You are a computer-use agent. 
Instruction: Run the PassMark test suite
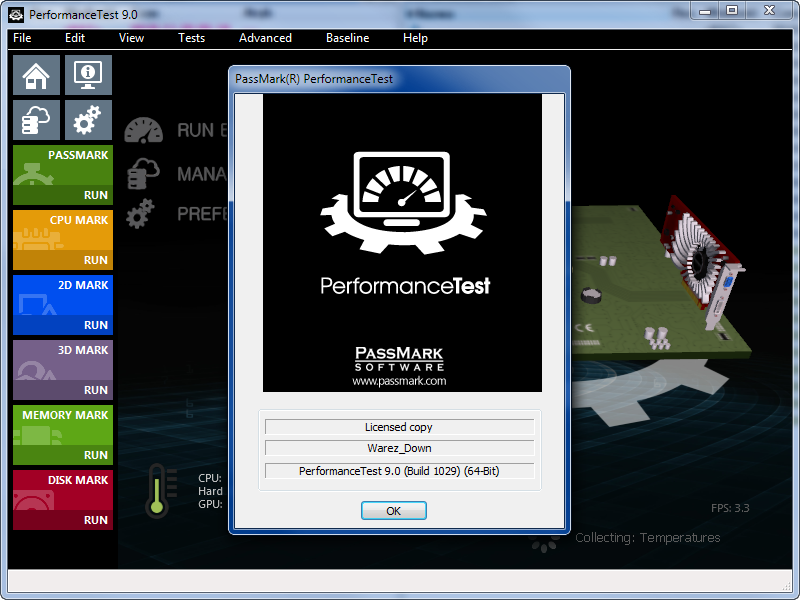[x=95, y=195]
